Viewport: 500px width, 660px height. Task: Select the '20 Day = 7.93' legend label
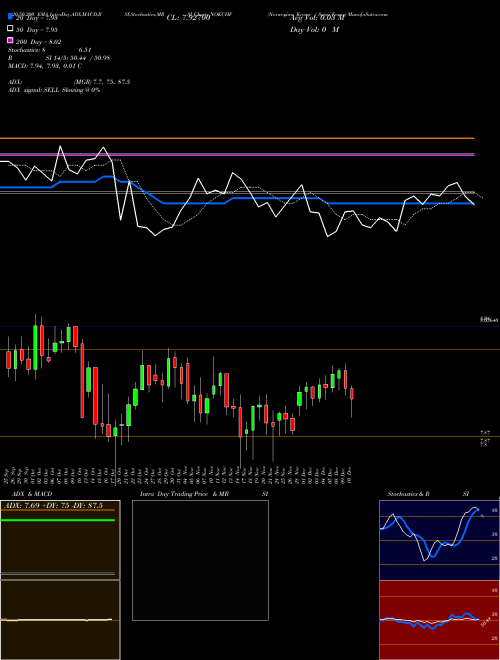point(36,18)
